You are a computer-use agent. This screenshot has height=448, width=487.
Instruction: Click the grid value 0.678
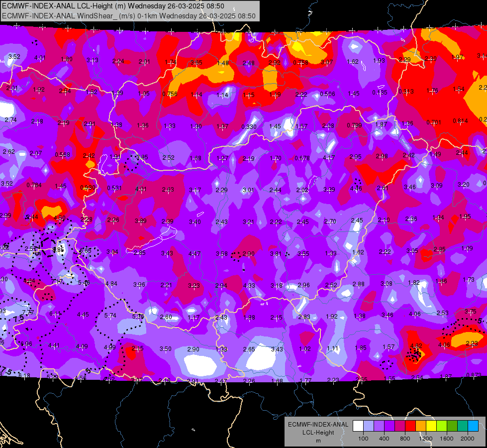(x=302, y=158)
